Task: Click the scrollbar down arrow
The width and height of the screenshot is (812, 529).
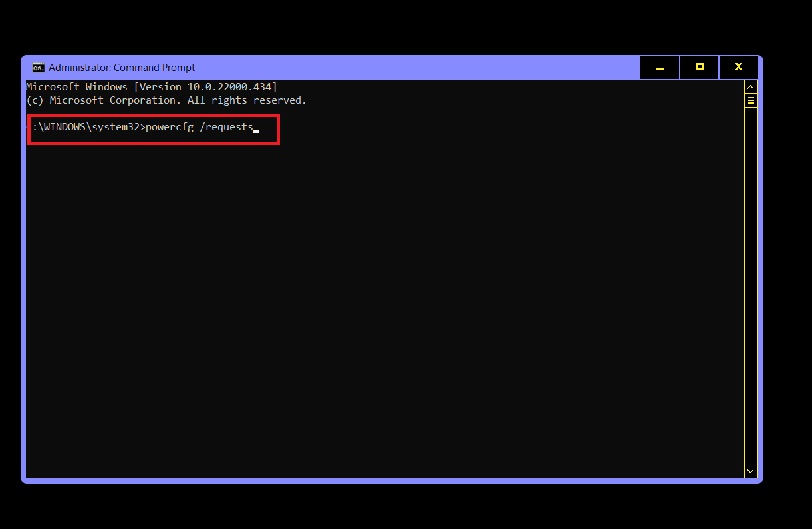Action: [x=751, y=471]
